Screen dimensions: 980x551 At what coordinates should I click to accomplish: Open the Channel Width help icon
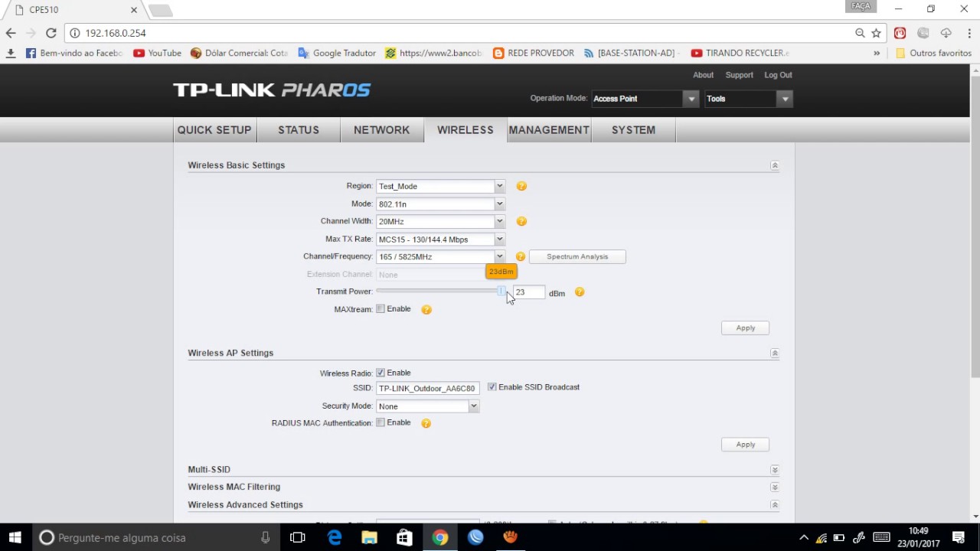pyautogui.click(x=521, y=221)
